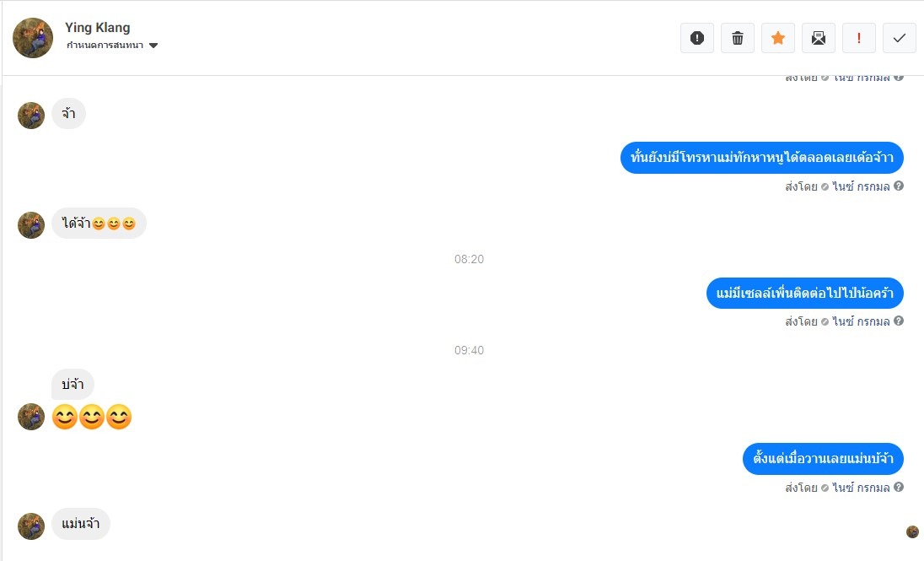The width and height of the screenshot is (924, 561).
Task: Click help icon under 'แม่มีเซลล์เพิ่นติดต่อไปไป่น้อคร้า' message
Action: (x=899, y=321)
